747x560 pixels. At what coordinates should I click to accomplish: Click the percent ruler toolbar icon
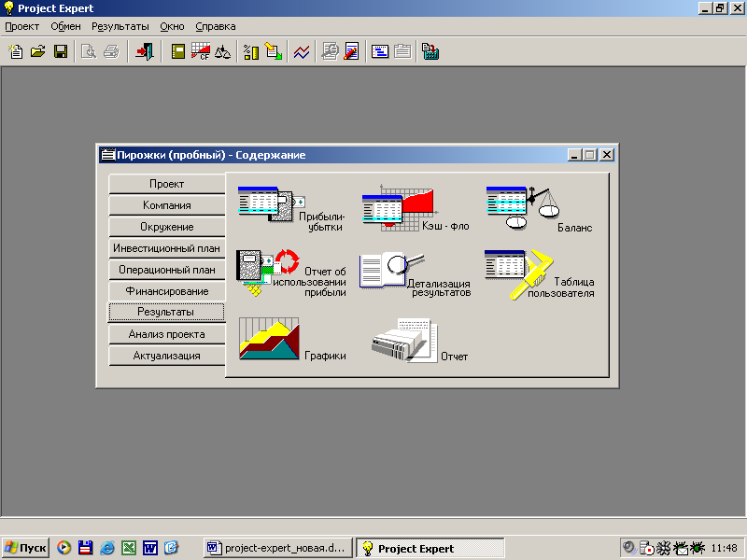pos(250,51)
